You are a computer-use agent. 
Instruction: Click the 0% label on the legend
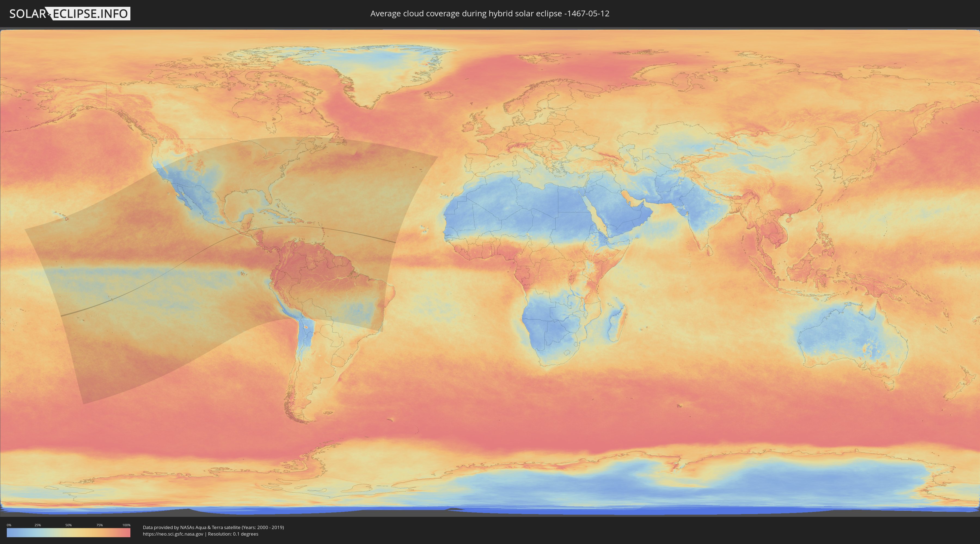9,525
